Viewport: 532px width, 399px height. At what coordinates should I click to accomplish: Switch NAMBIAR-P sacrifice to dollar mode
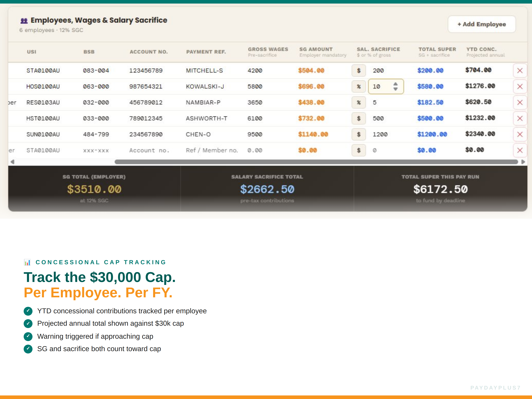pyautogui.click(x=359, y=102)
